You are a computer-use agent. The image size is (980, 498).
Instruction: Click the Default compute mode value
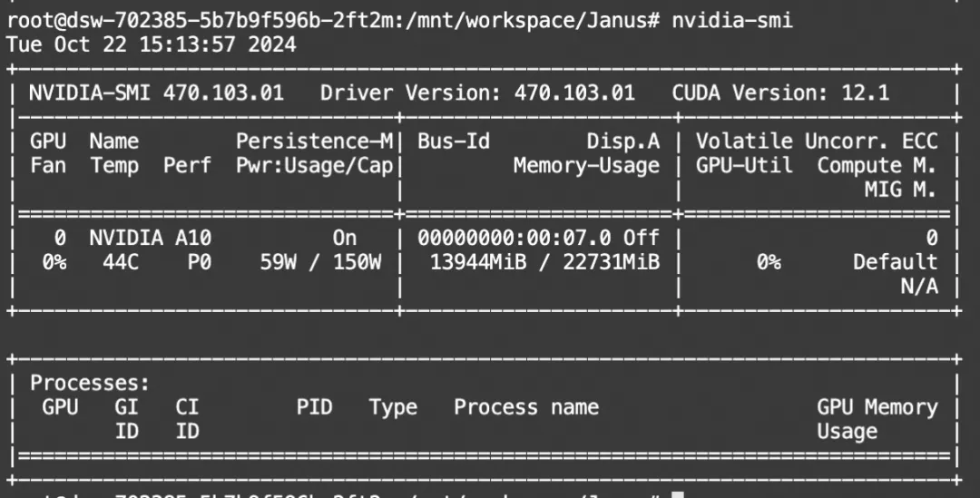895,262
